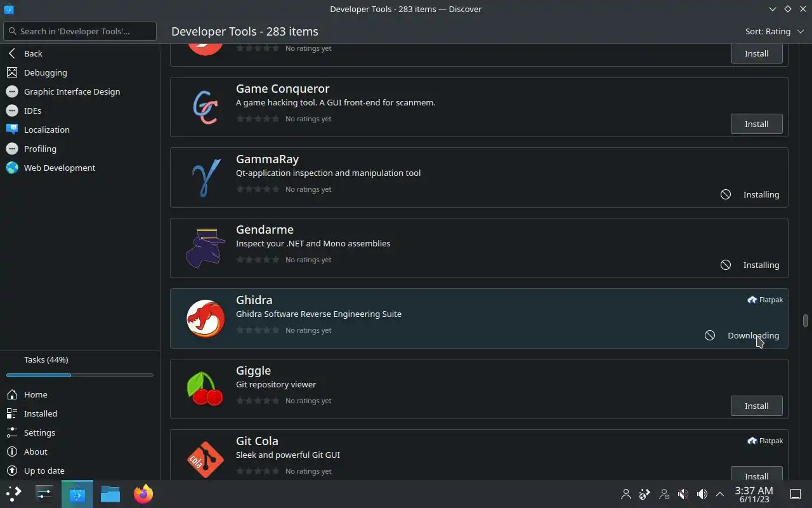Click the volume tray icon
This screenshot has height=508, width=812.
point(702,494)
